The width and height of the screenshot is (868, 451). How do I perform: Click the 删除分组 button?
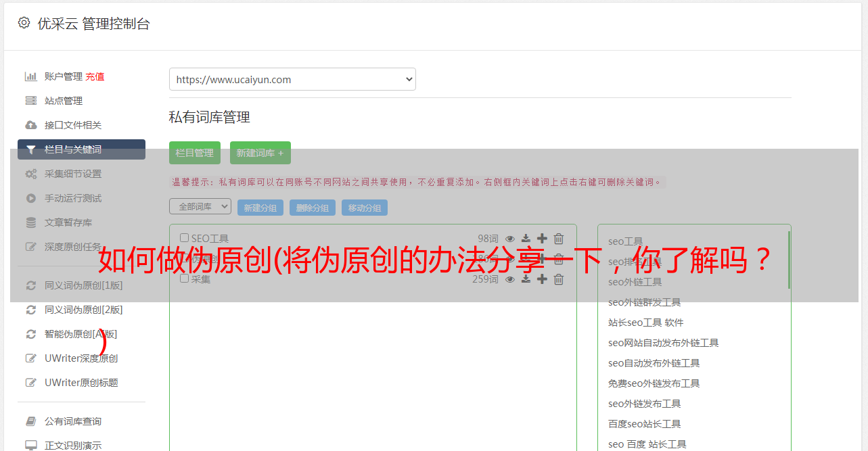click(x=313, y=208)
